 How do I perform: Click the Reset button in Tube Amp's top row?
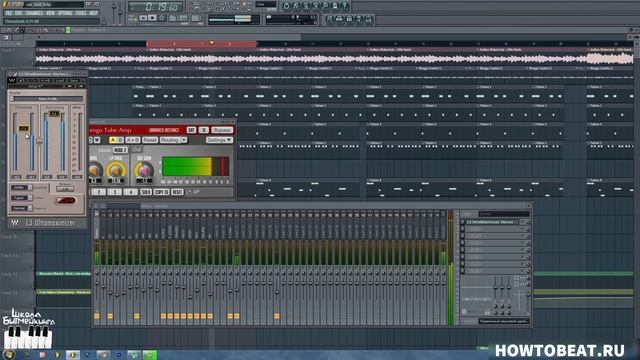tap(150, 140)
